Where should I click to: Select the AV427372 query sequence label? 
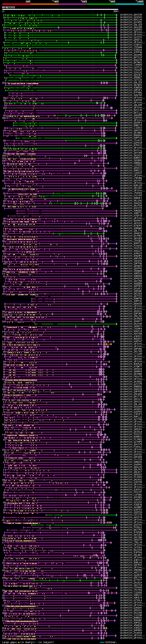point(8,7)
